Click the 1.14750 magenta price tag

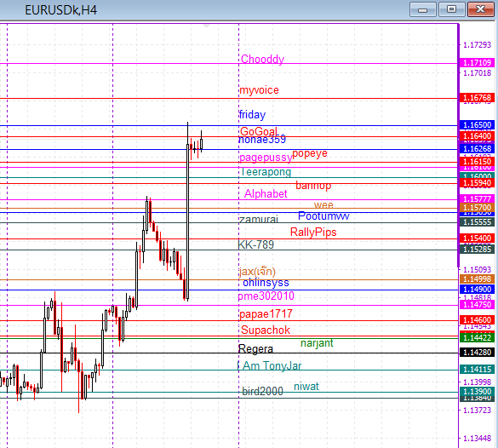(477, 305)
